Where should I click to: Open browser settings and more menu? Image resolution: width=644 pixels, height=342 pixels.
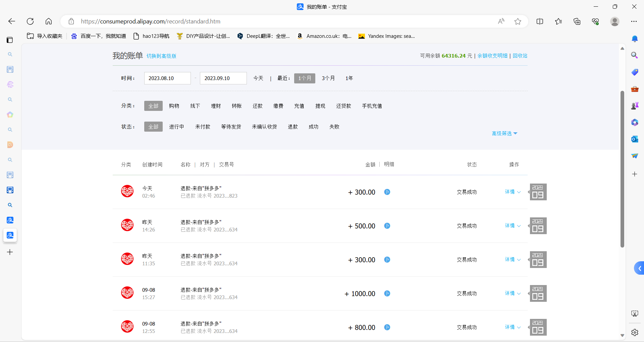pyautogui.click(x=634, y=21)
